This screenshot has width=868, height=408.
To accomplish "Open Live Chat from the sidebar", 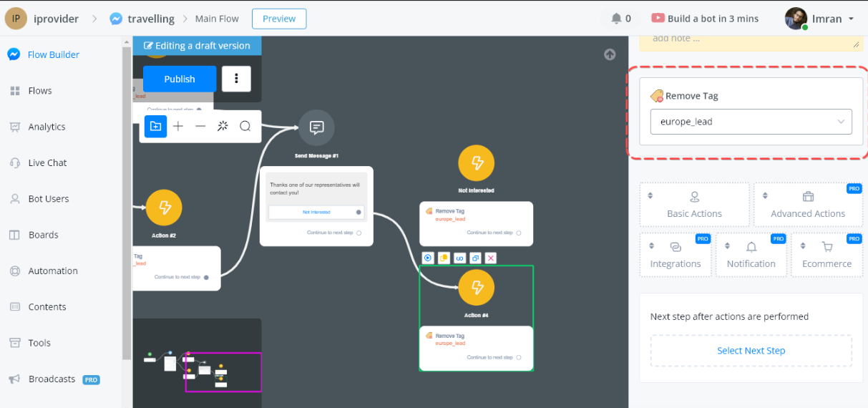I will tap(47, 162).
